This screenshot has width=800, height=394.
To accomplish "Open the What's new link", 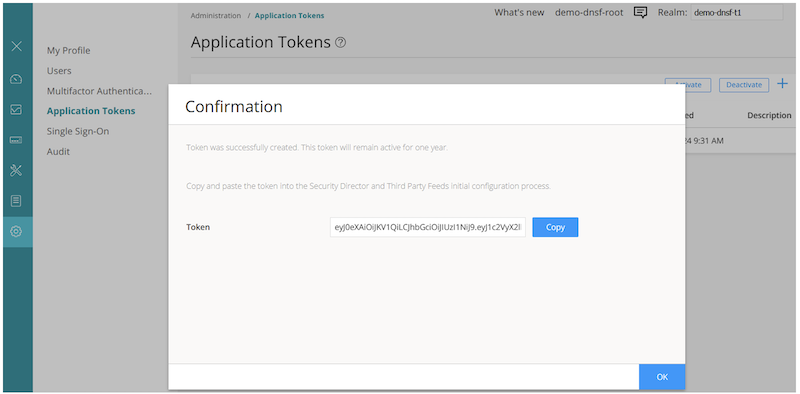I will 519,13.
